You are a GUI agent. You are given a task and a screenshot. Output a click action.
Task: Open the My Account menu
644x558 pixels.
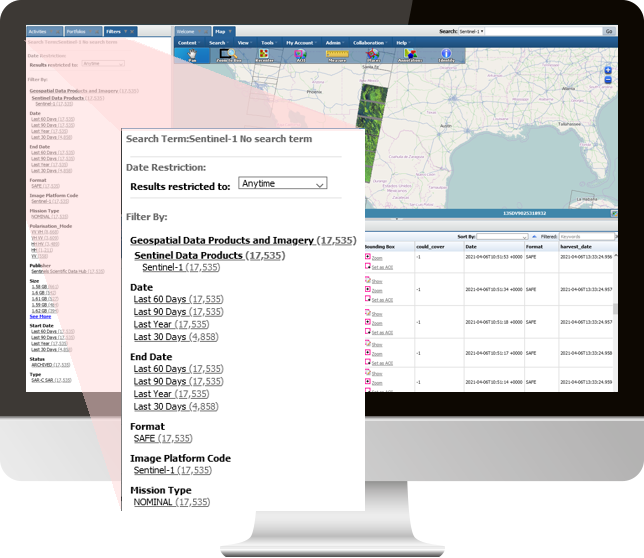[x=301, y=43]
